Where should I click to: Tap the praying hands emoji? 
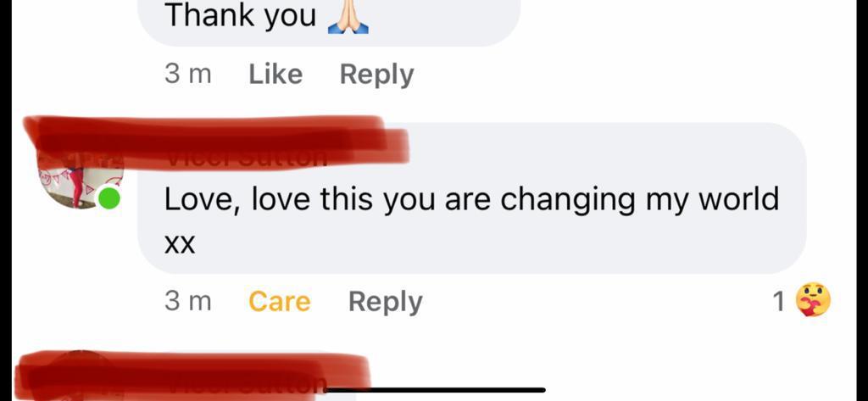[x=348, y=17]
